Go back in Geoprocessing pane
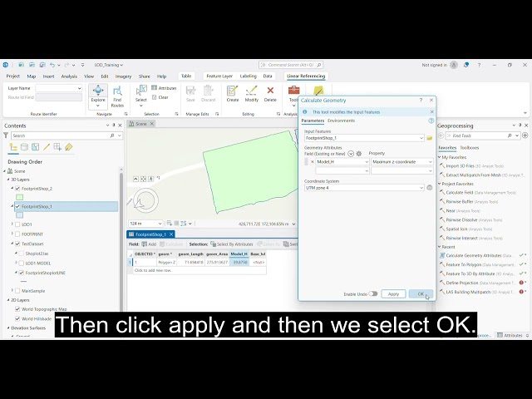The height and width of the screenshot is (399, 532). (x=441, y=135)
